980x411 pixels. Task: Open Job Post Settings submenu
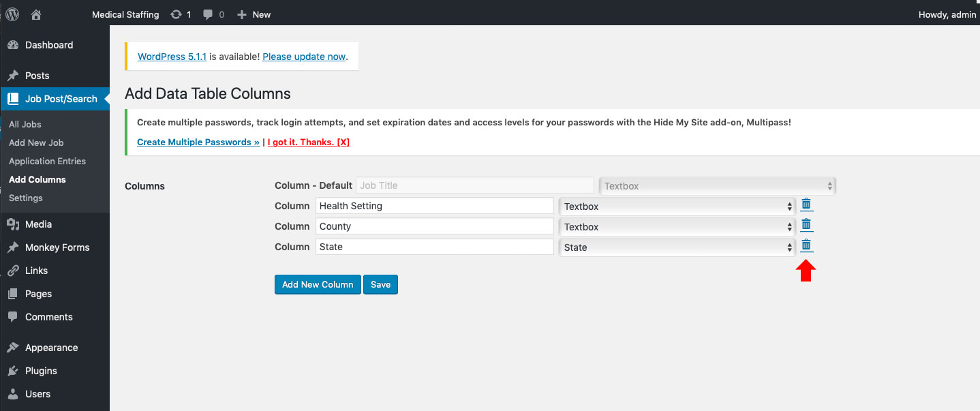26,198
